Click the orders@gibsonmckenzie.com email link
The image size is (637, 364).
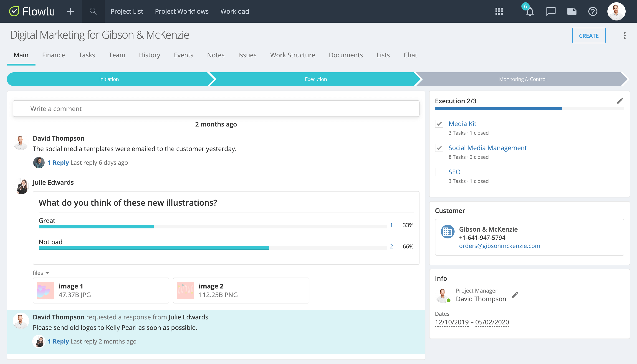point(500,246)
